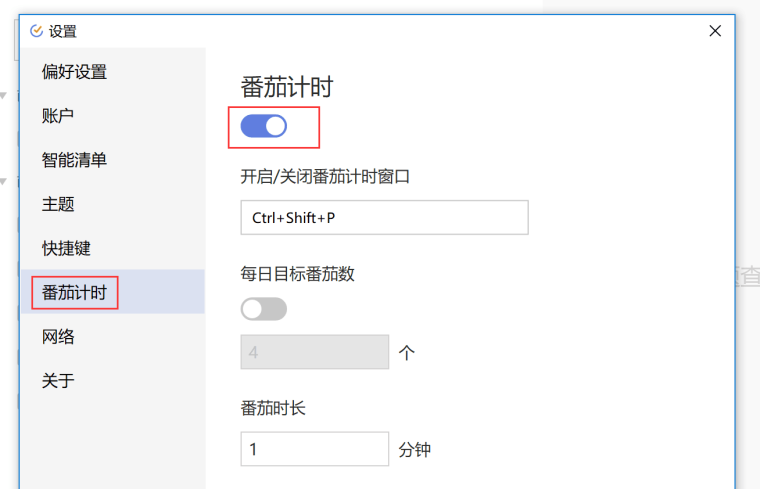Disable the main 番茄计时 toggle switch
The width and height of the screenshot is (760, 489).
coord(264,126)
